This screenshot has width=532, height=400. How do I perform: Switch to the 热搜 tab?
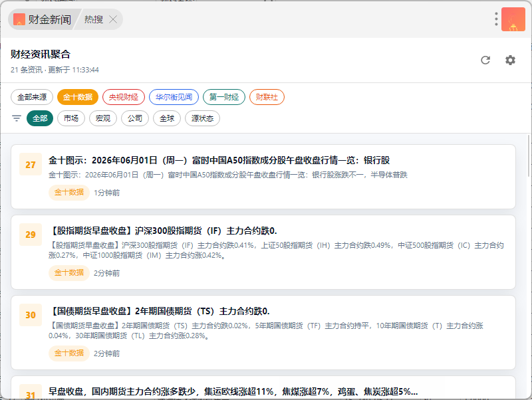tap(94, 19)
